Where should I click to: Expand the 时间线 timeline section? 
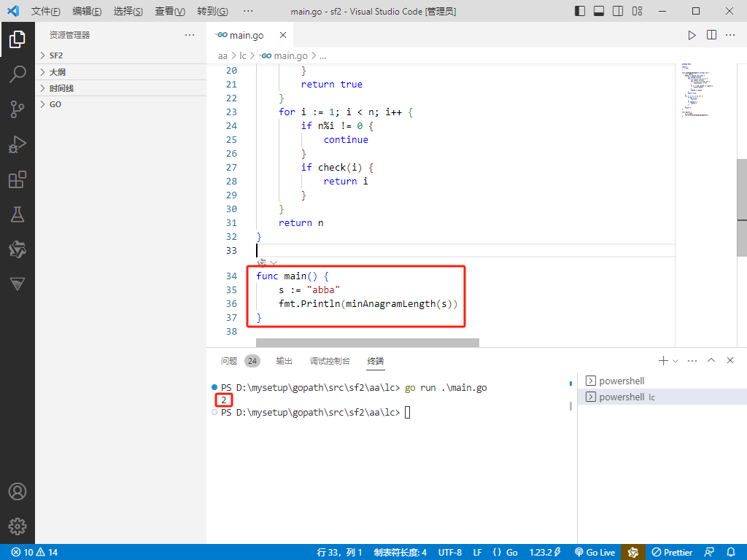click(x=121, y=88)
